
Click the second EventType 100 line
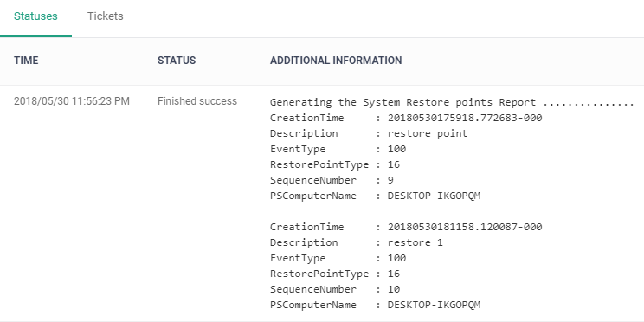pyautogui.click(x=338, y=258)
